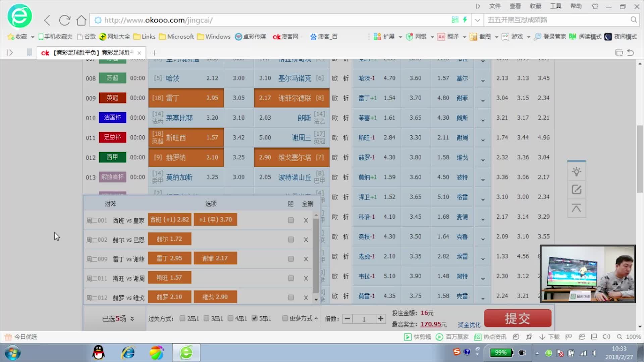Expand 已选5场 selected matches panel
The height and width of the screenshot is (362, 644).
[118, 318]
